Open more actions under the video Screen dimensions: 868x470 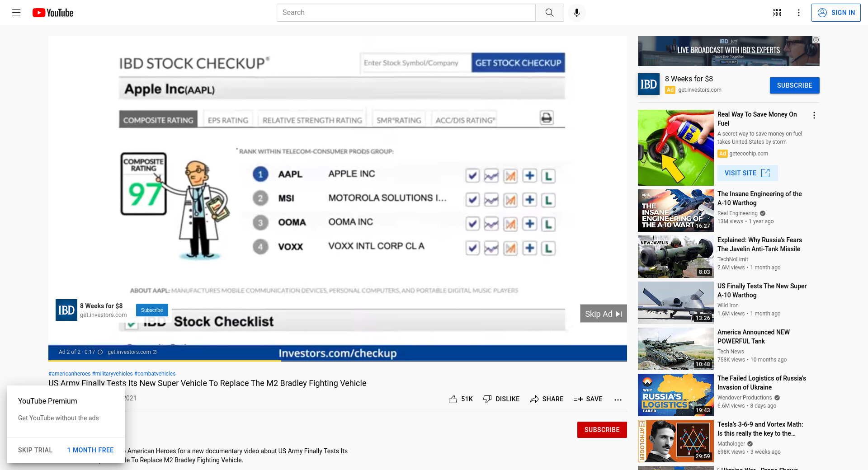[x=618, y=399]
